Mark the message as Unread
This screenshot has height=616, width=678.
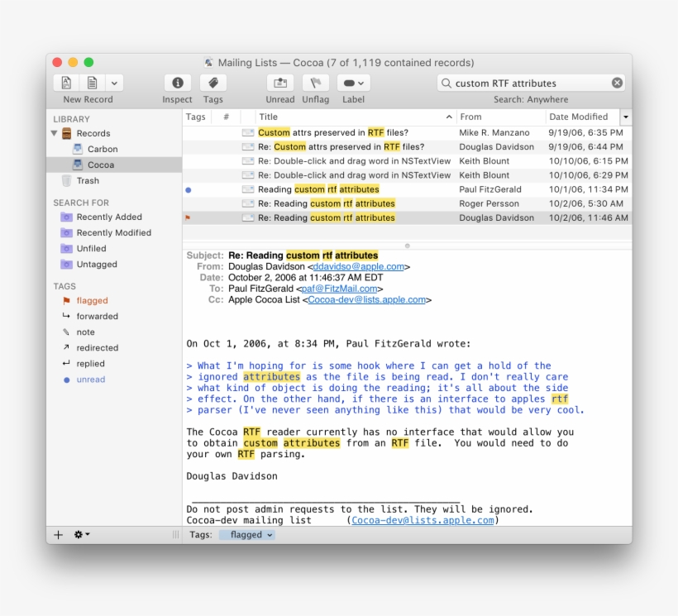tap(279, 83)
